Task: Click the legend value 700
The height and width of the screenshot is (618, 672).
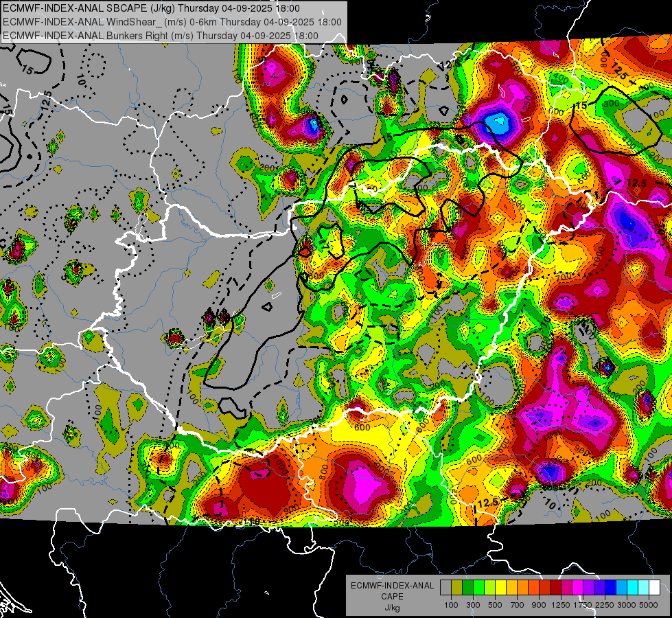Action: [x=518, y=605]
